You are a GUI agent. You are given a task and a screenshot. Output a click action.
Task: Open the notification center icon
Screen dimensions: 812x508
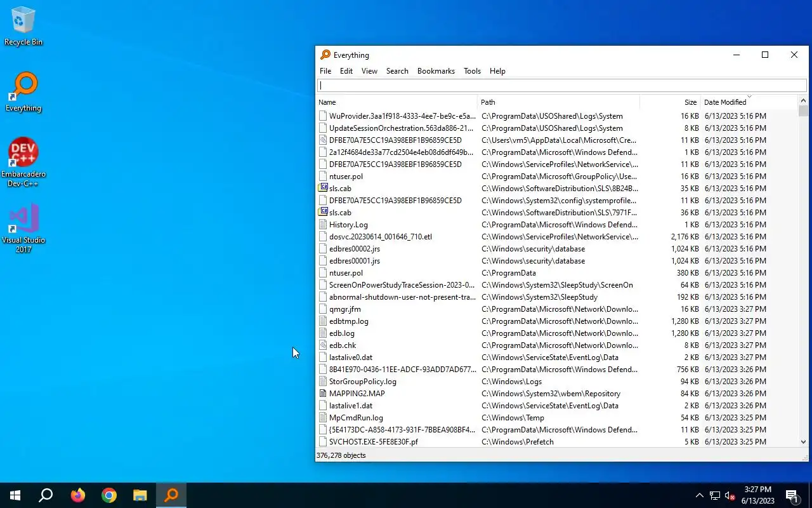click(792, 495)
